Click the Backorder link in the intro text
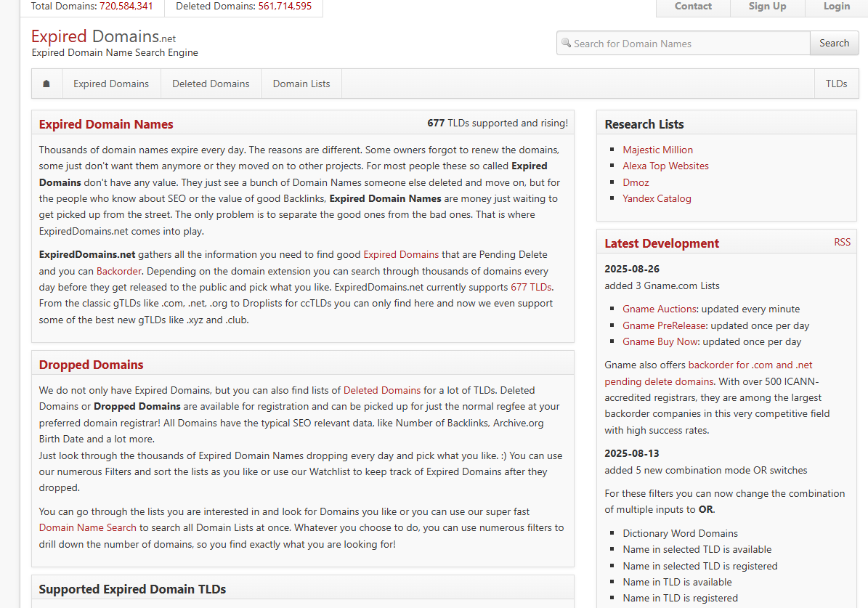The image size is (868, 608). (x=119, y=271)
